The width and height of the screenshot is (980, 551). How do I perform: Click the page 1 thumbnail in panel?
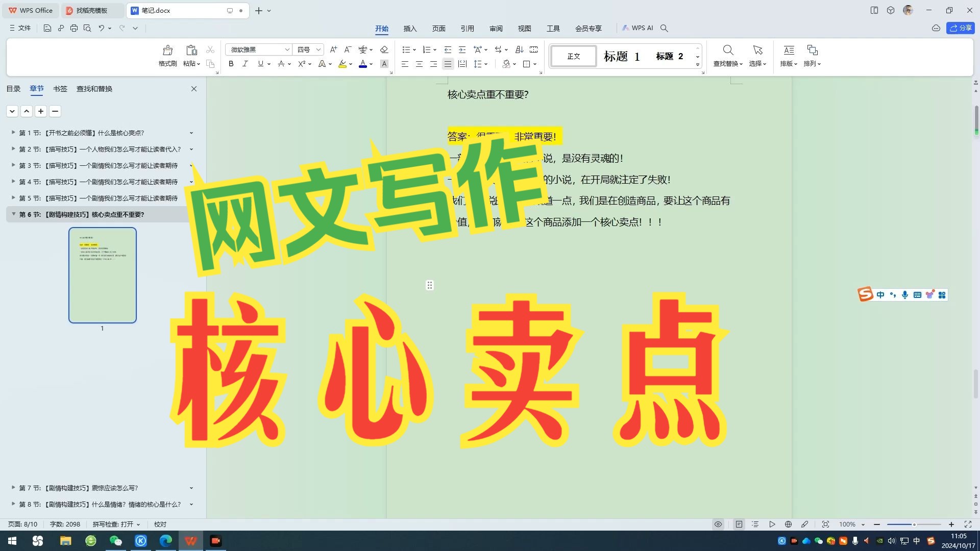tap(102, 274)
